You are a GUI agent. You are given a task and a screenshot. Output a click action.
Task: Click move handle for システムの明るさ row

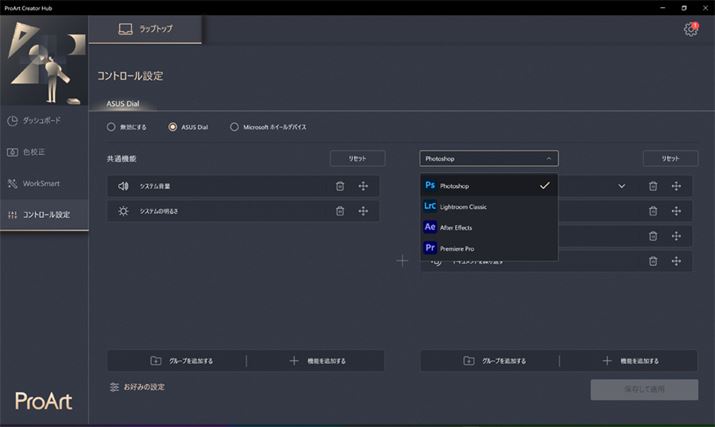[x=363, y=211]
